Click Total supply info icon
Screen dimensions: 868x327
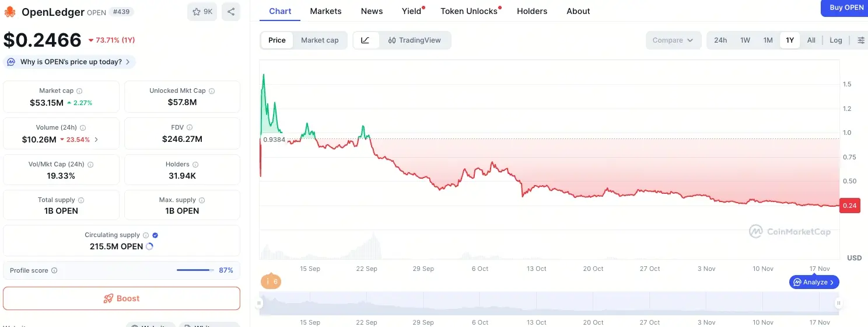pyautogui.click(x=80, y=200)
